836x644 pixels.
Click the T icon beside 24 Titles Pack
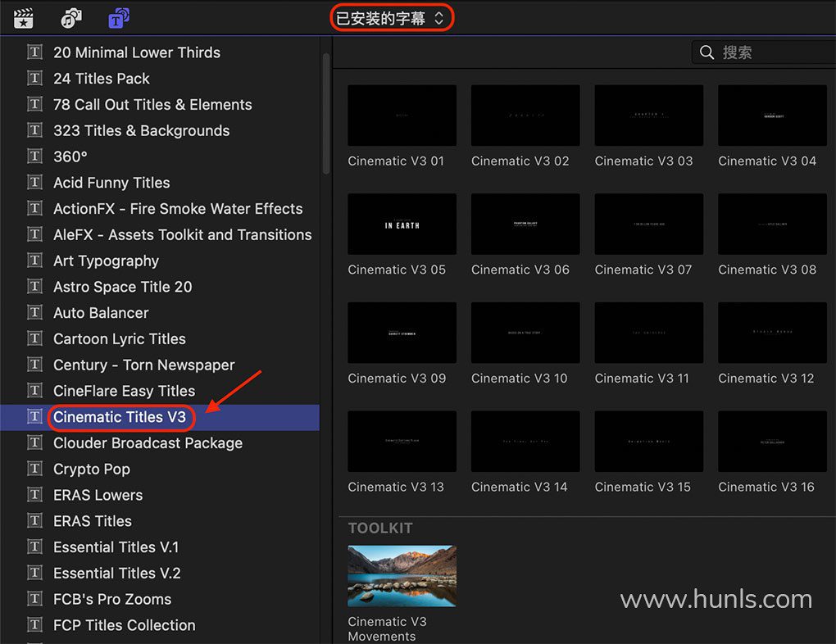(34, 79)
